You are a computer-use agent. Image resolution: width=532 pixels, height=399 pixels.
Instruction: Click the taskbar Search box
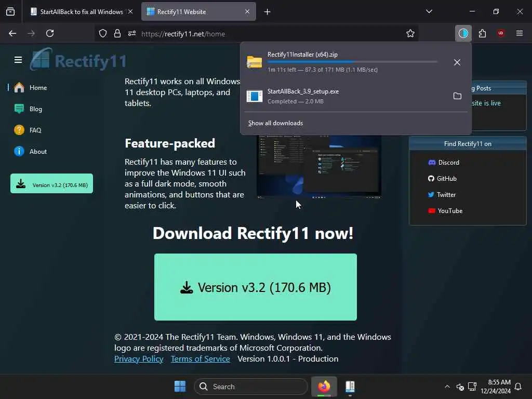(251, 387)
